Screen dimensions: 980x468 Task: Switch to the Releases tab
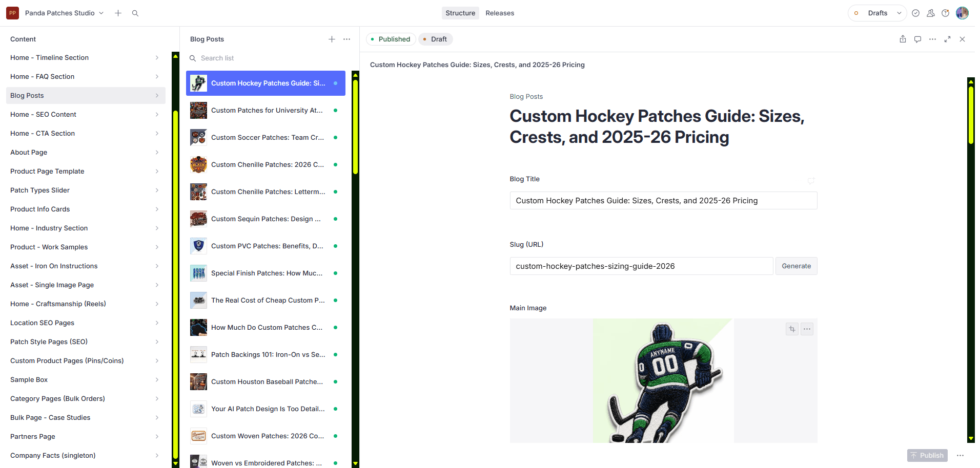[500, 13]
